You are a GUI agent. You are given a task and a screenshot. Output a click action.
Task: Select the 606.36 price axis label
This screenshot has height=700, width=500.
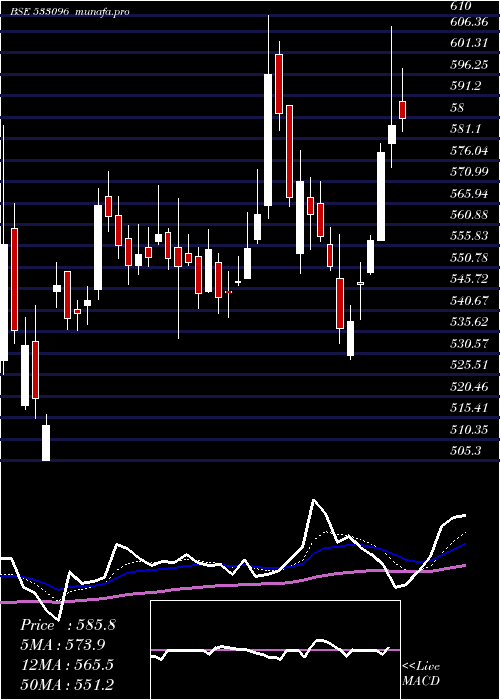click(469, 22)
